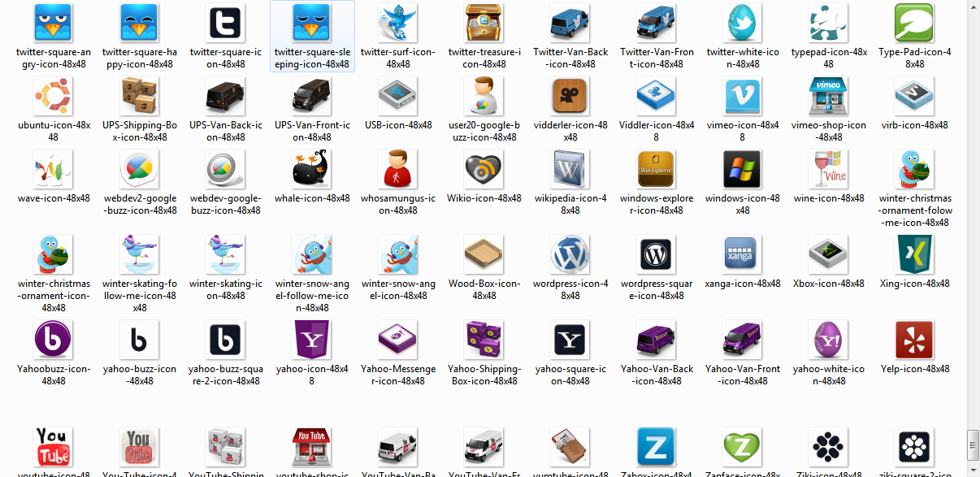Select the virb-icon-48x48 file

click(x=915, y=97)
